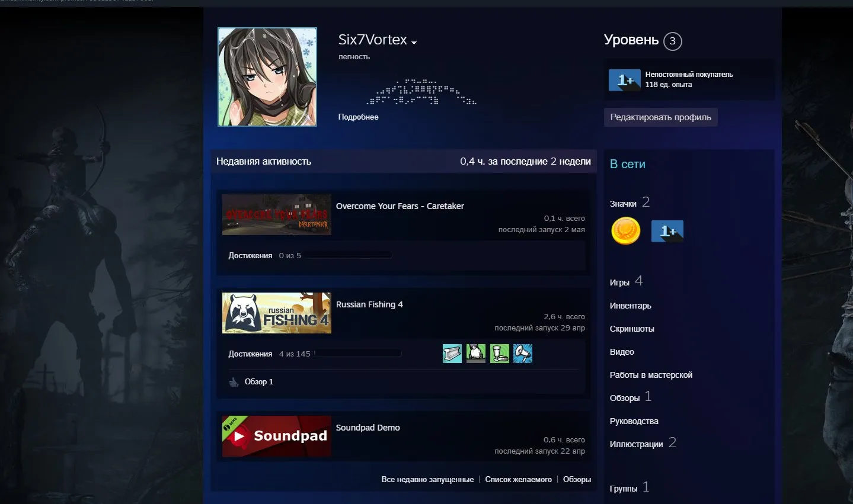Open Обзоры link in the activity footer
Viewport: 853px width, 504px height.
click(x=577, y=480)
